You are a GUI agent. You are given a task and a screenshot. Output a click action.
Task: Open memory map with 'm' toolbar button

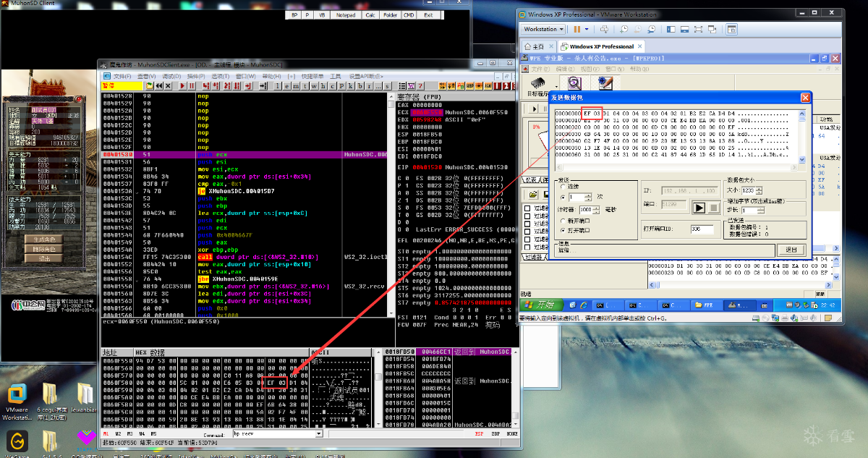(x=295, y=85)
